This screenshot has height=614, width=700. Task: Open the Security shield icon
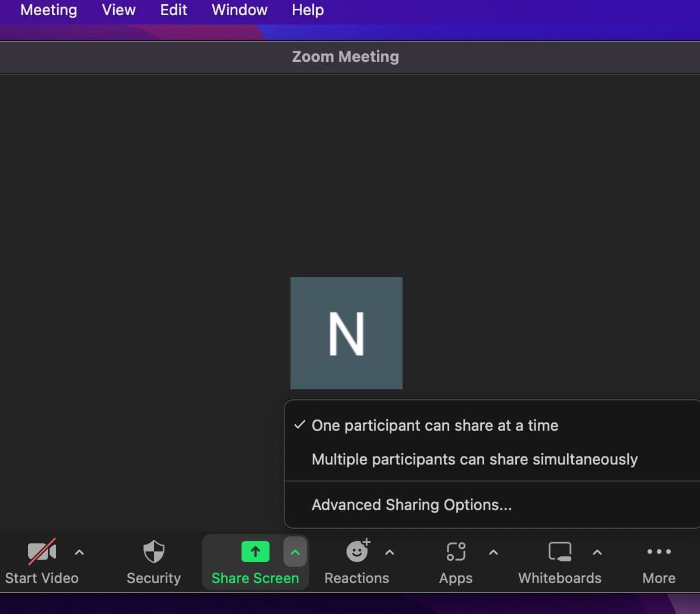pyautogui.click(x=154, y=552)
